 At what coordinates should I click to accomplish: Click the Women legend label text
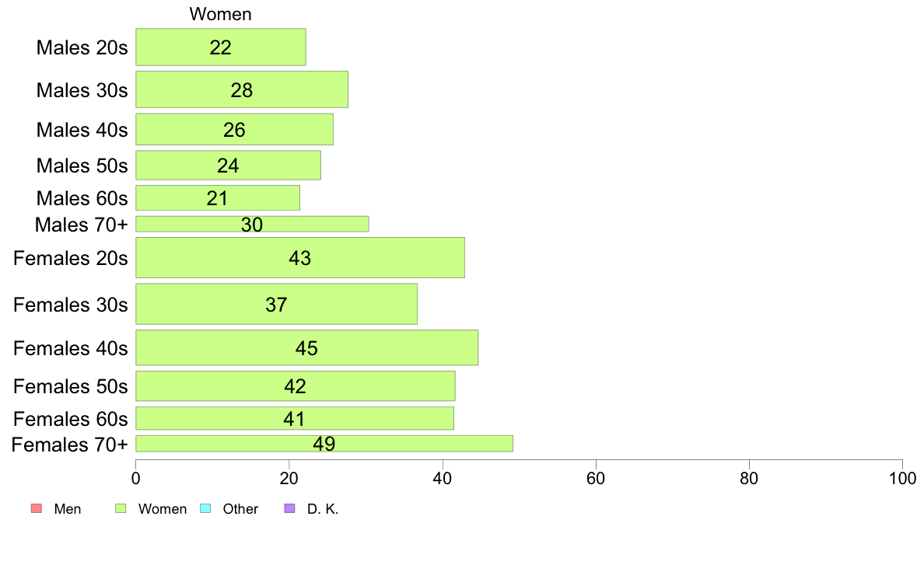tap(163, 509)
